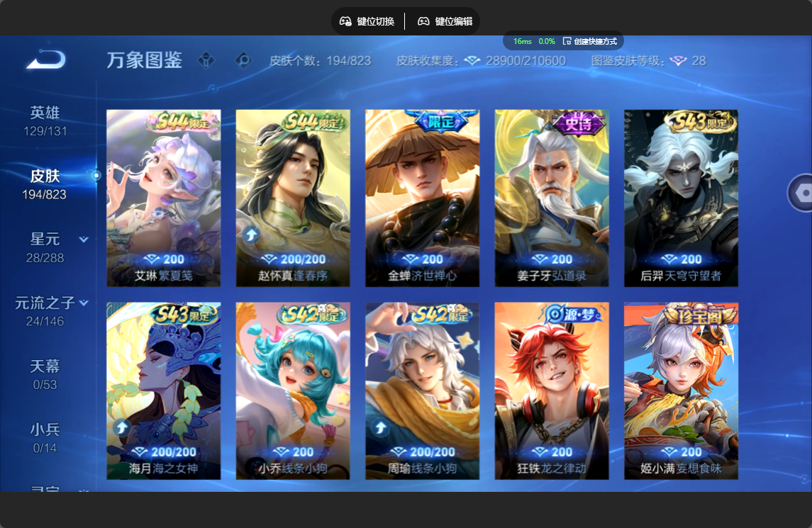Open the 姬小满 妄想食味 skin card
The height and width of the screenshot is (528, 812).
coord(681,391)
